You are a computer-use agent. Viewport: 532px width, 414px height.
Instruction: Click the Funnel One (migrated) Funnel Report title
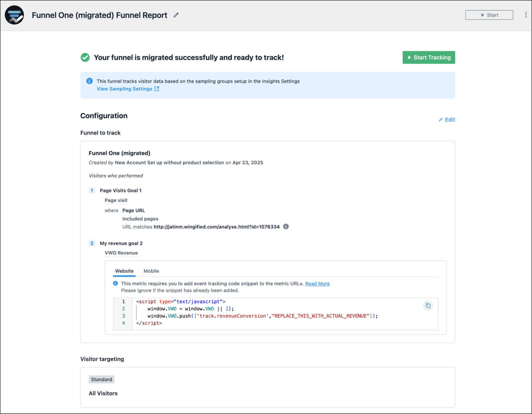100,15
